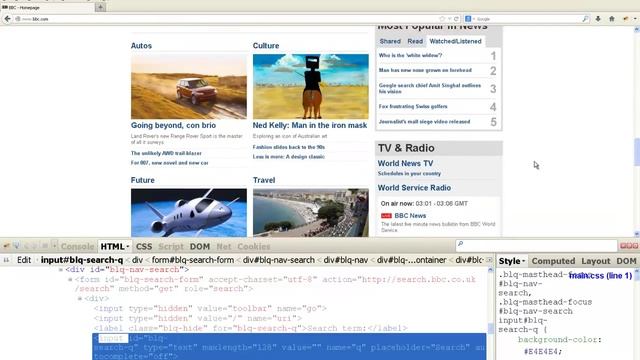Viewport: 640px width, 360px height.
Task: Collapse the div#blq-nav-search node
Action: point(61,270)
